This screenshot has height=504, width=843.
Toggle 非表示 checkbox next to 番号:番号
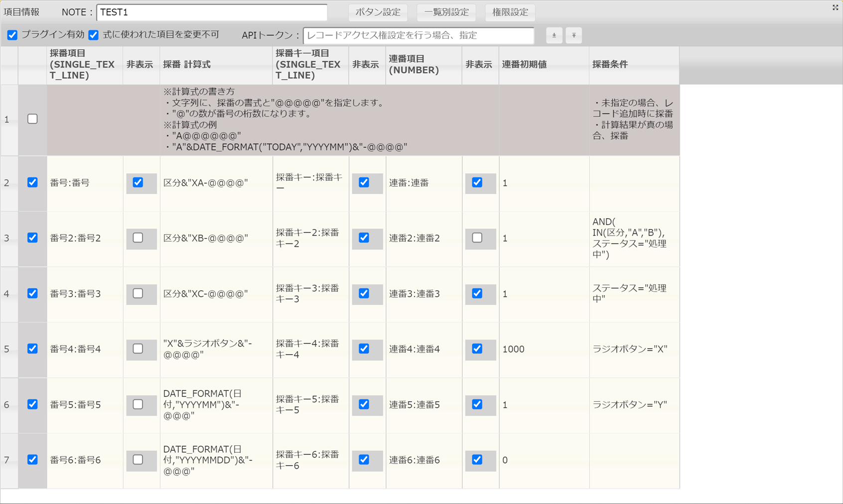[138, 183]
